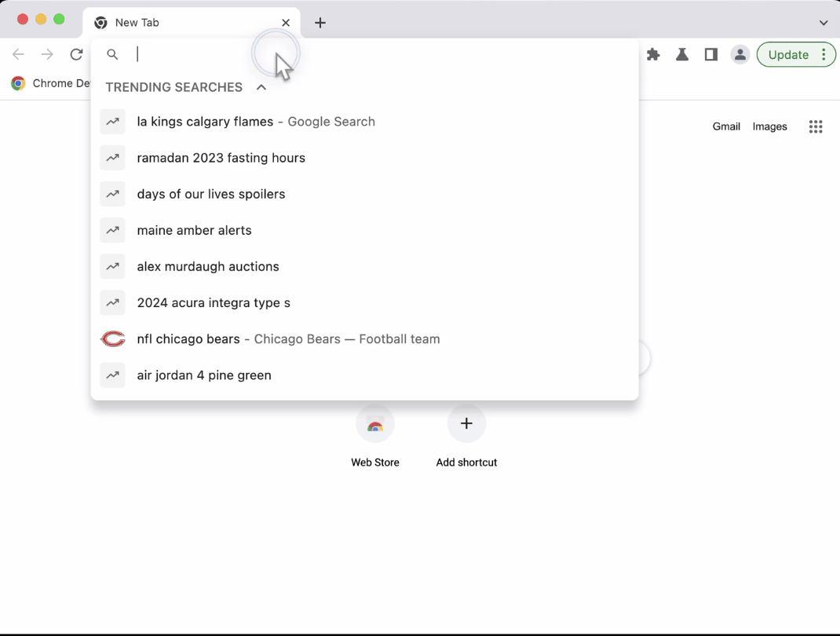Image resolution: width=840 pixels, height=636 pixels.
Task: Select the Web Store shortcut icon
Action: pos(375,424)
